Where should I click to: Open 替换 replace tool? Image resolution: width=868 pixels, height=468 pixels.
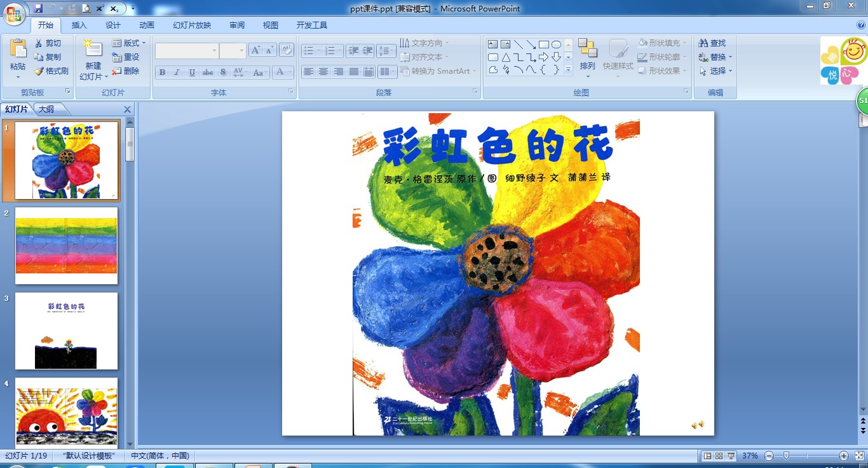(715, 57)
